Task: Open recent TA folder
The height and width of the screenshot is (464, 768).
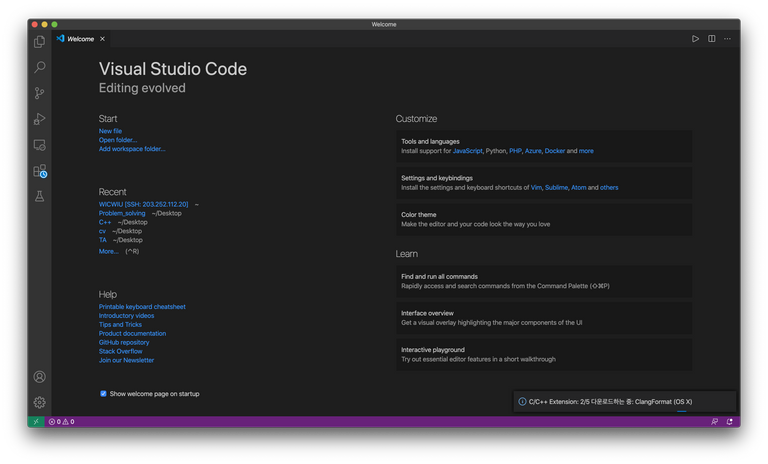Action: 102,240
